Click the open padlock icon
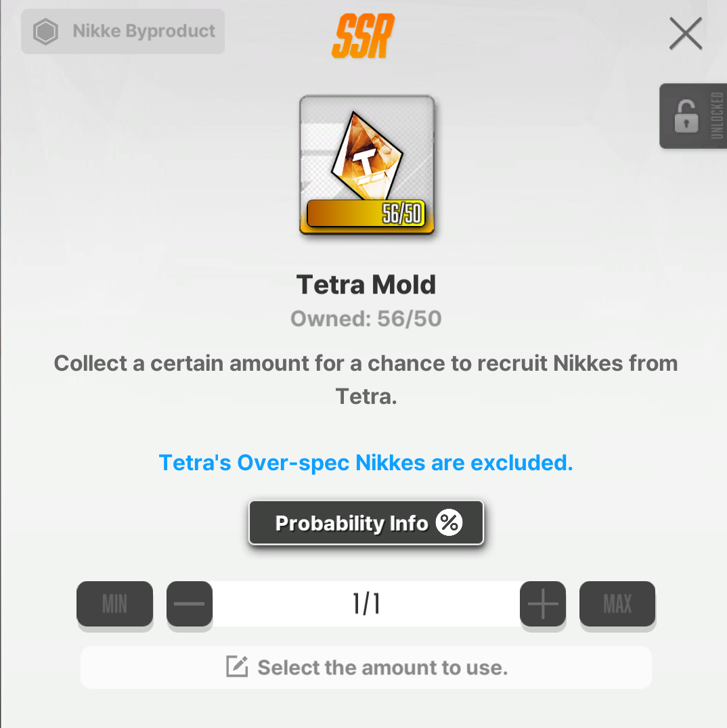The width and height of the screenshot is (727, 728). (x=686, y=116)
